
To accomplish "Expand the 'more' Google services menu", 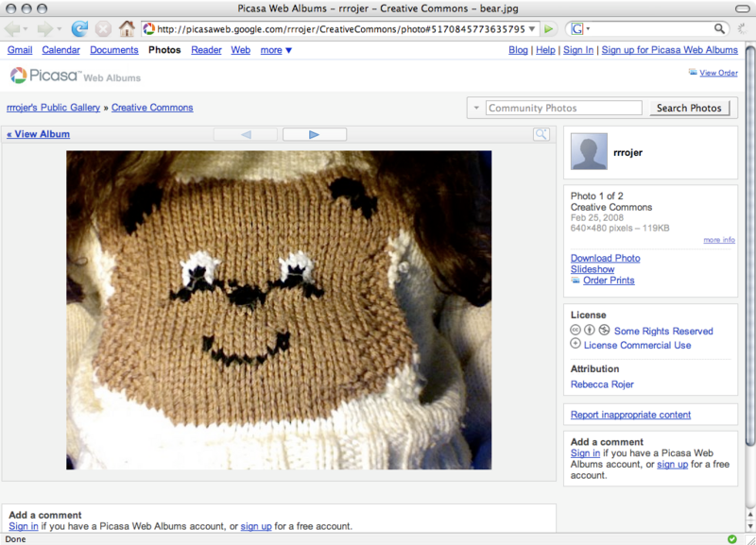I will (276, 50).
